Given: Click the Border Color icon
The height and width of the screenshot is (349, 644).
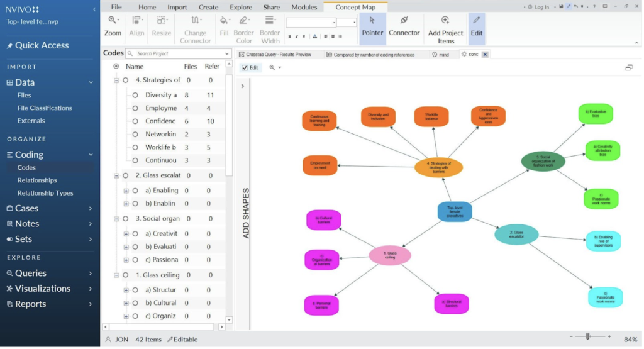Looking at the screenshot, I should (244, 21).
